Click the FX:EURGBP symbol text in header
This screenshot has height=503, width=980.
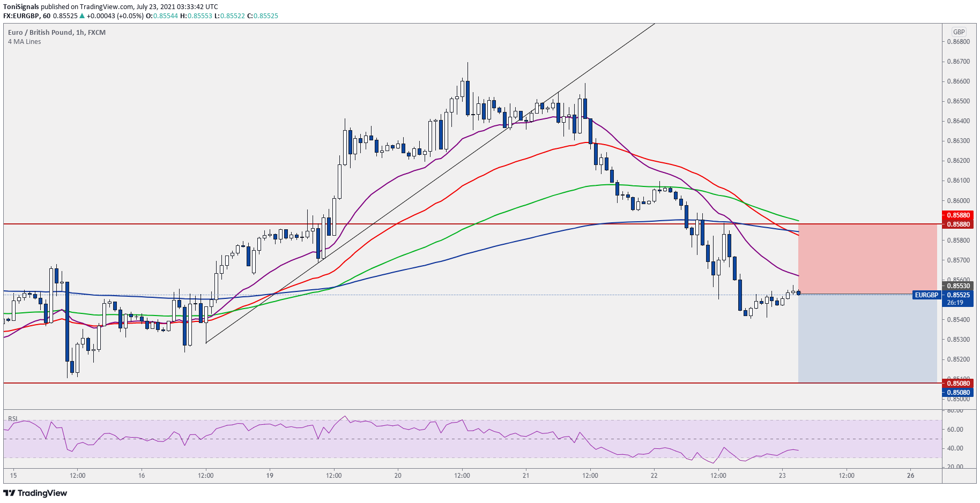21,16
